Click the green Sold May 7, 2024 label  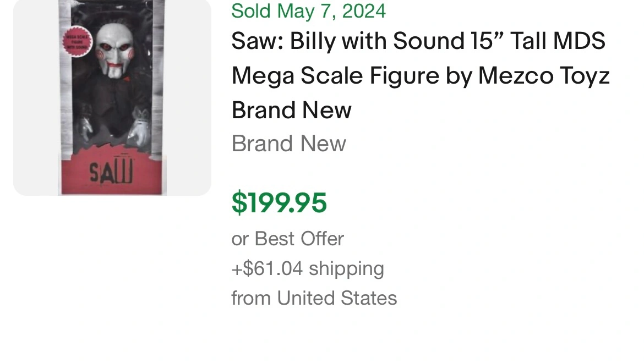(x=308, y=10)
